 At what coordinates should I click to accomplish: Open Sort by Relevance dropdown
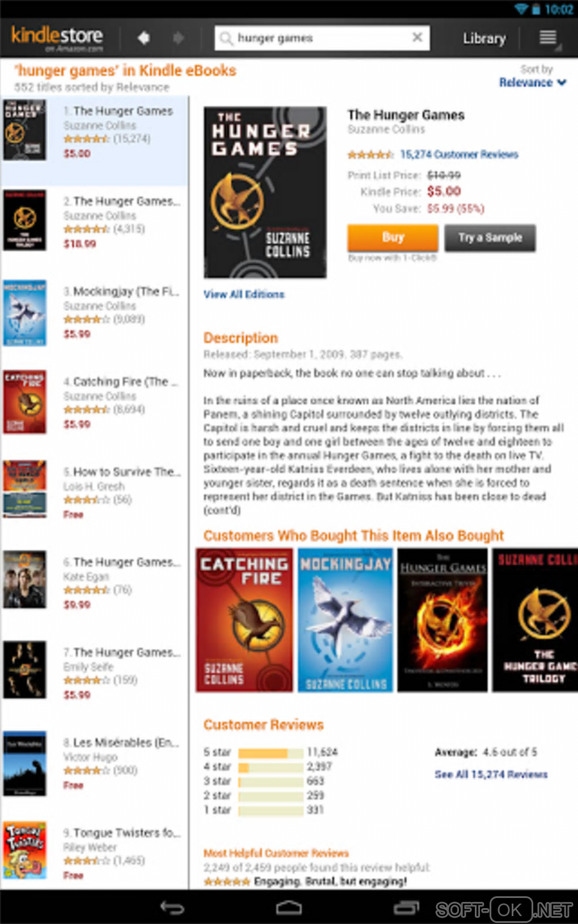[533, 83]
